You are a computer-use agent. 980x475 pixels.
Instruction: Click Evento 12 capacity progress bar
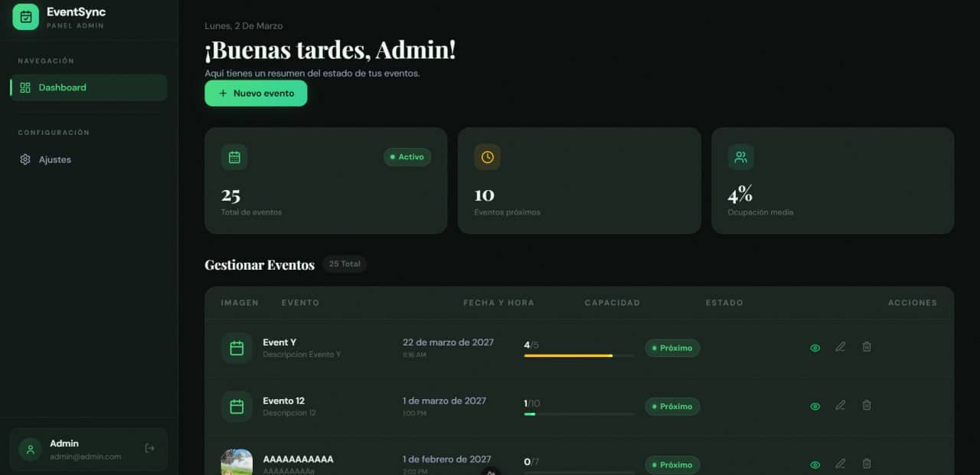(x=580, y=414)
